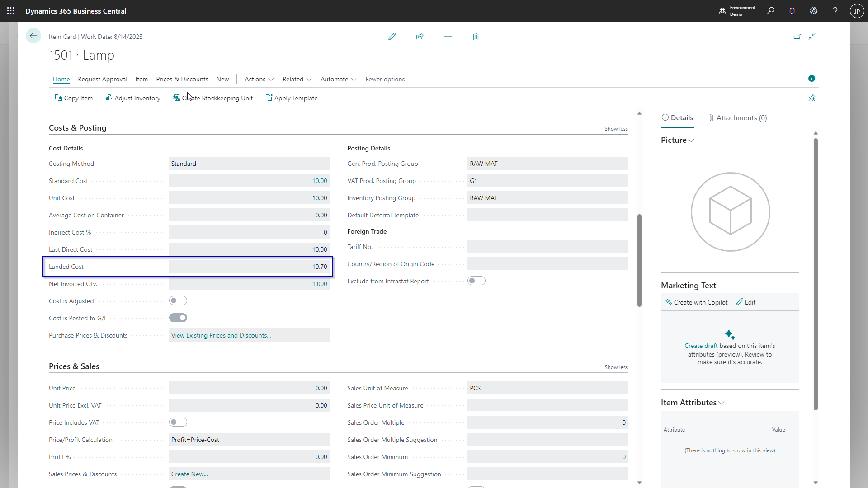Click the pin action bar icon

812,98
